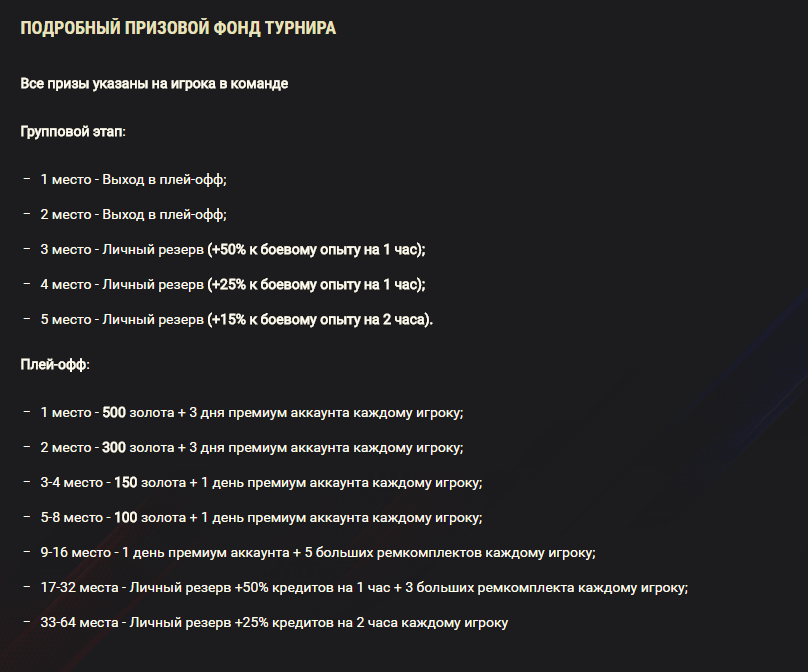Image resolution: width=808 pixels, height=672 pixels.
Task: Click the playoff '1 место - 500 золота' line
Action: click(252, 412)
